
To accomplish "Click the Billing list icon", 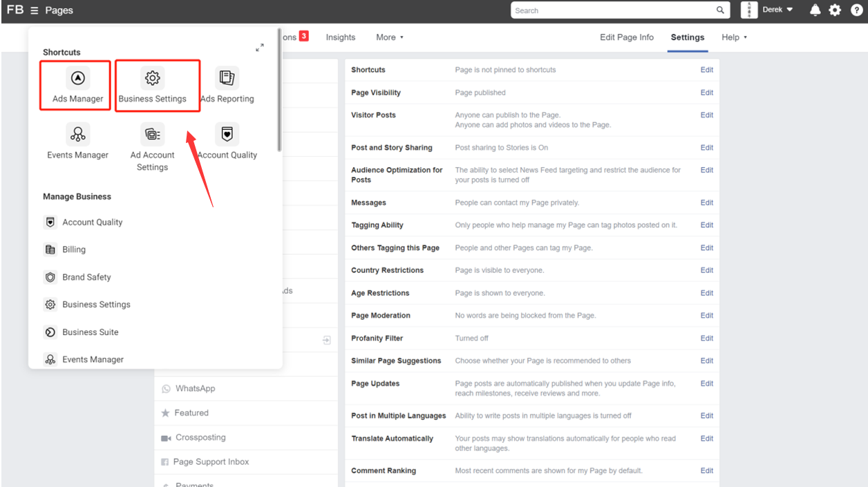I will (x=50, y=250).
